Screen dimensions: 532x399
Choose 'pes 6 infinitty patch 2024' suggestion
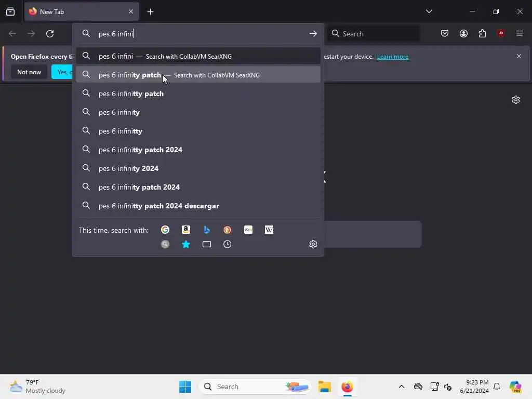pos(198,150)
